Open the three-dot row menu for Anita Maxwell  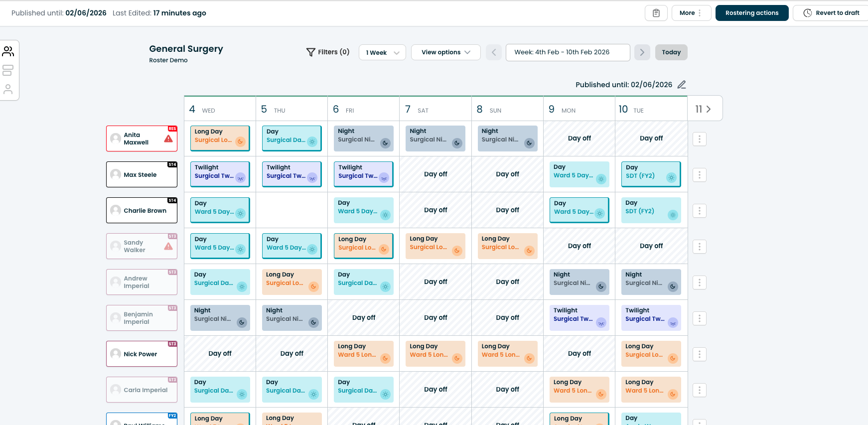699,139
